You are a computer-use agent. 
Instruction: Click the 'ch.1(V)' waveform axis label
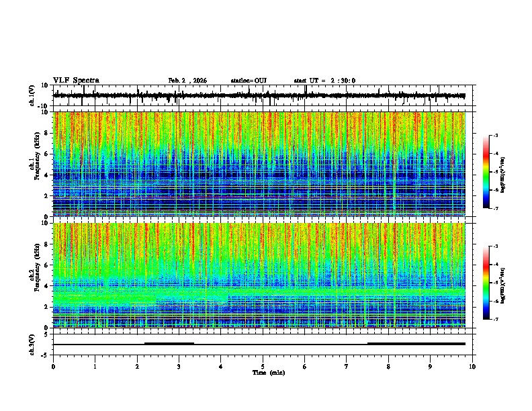coord(32,95)
